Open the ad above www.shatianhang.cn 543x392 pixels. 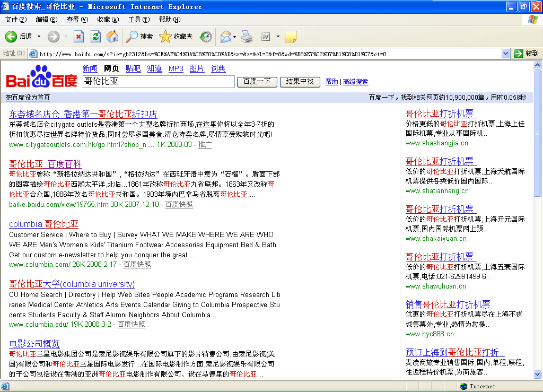pos(441,161)
